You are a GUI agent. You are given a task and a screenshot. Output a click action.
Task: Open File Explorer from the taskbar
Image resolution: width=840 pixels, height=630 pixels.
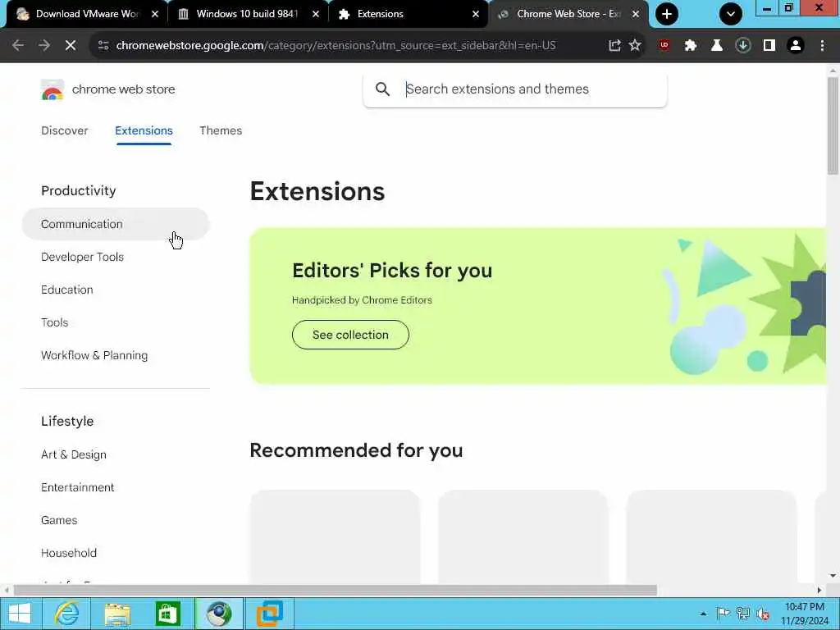coord(117,614)
